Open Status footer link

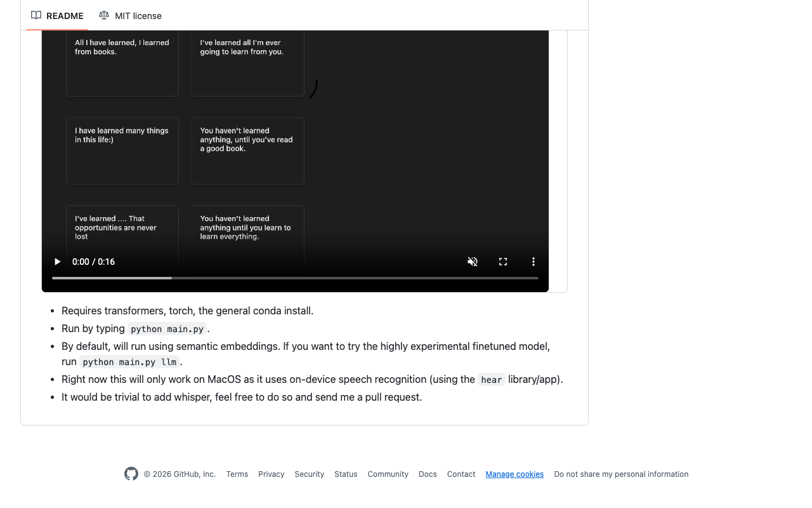tap(346, 474)
